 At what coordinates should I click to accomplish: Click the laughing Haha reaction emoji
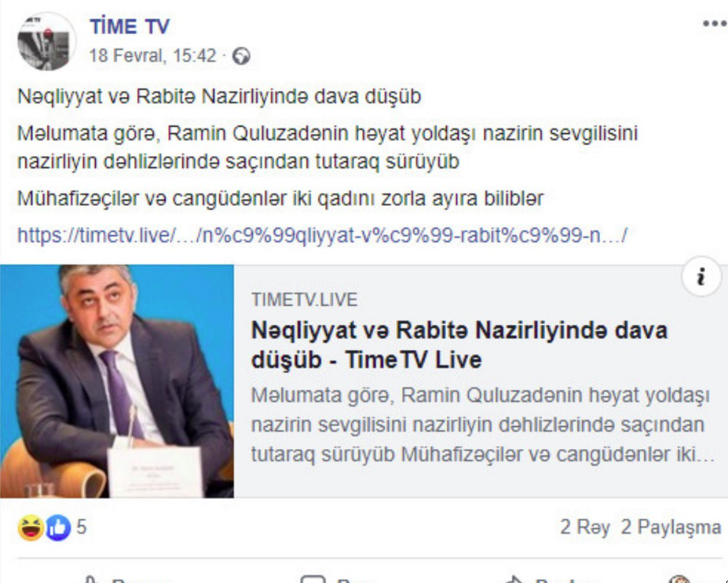tap(31, 528)
